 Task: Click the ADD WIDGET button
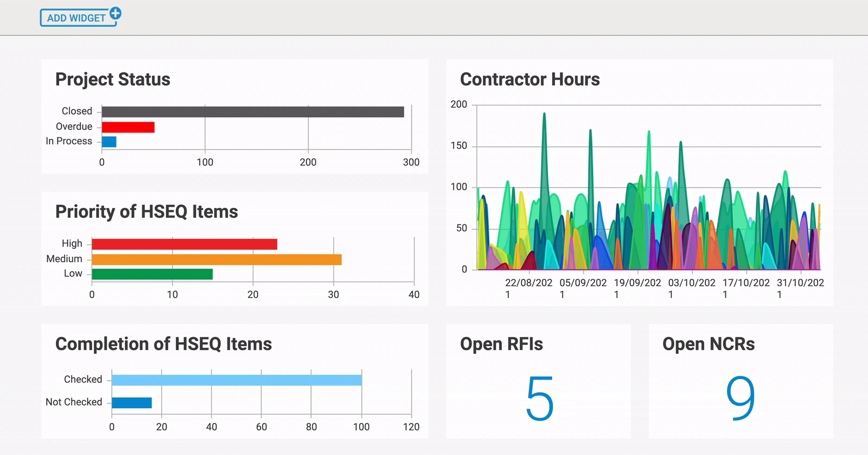coord(78,18)
